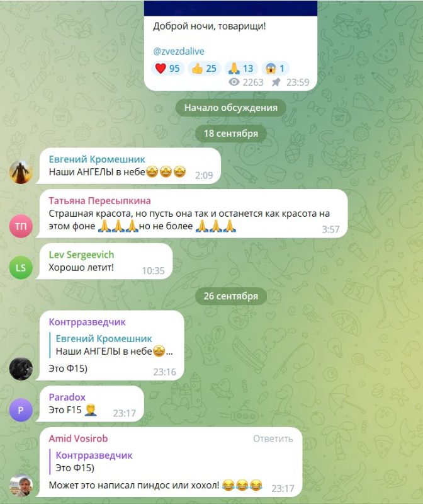Open Евгений Кромешник's avatar picture
Screen dimensions: 423x504
pos(21,172)
